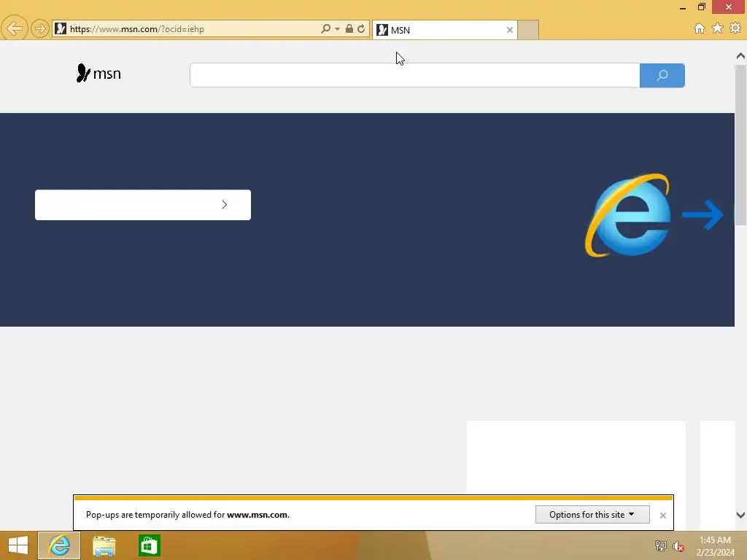Click the scrollbar up arrow
The image size is (747, 560).
(x=740, y=56)
